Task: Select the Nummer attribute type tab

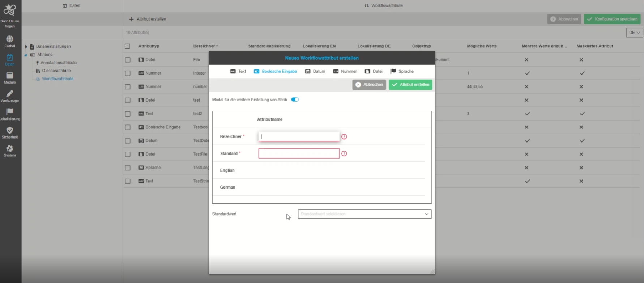Action: pos(345,72)
